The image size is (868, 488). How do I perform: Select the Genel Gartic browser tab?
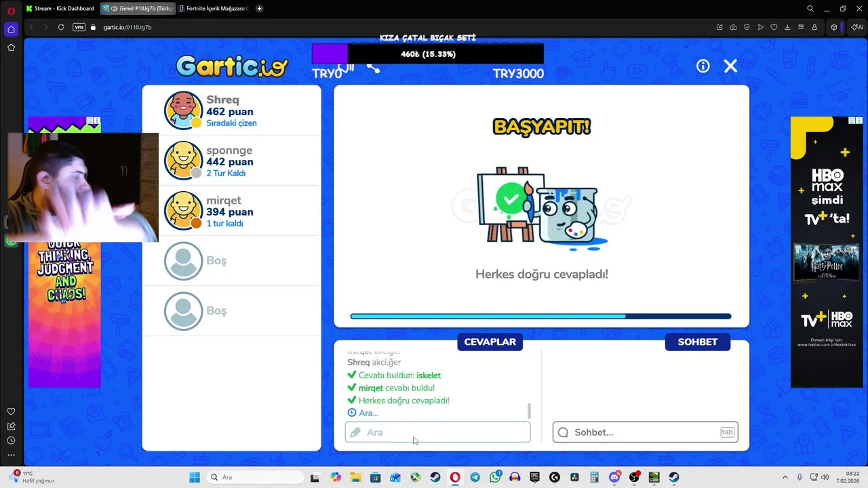(x=137, y=9)
